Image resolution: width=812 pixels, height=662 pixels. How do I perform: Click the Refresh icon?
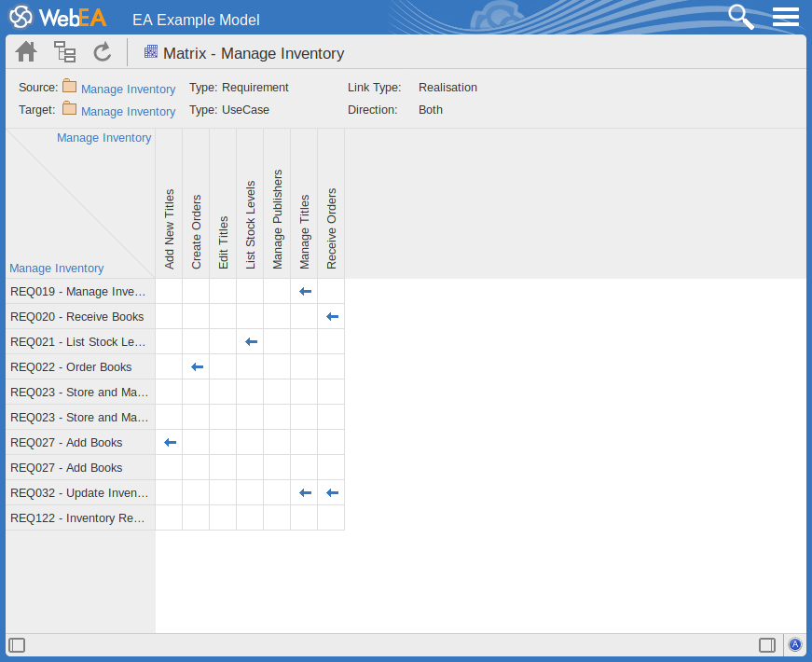[102, 52]
